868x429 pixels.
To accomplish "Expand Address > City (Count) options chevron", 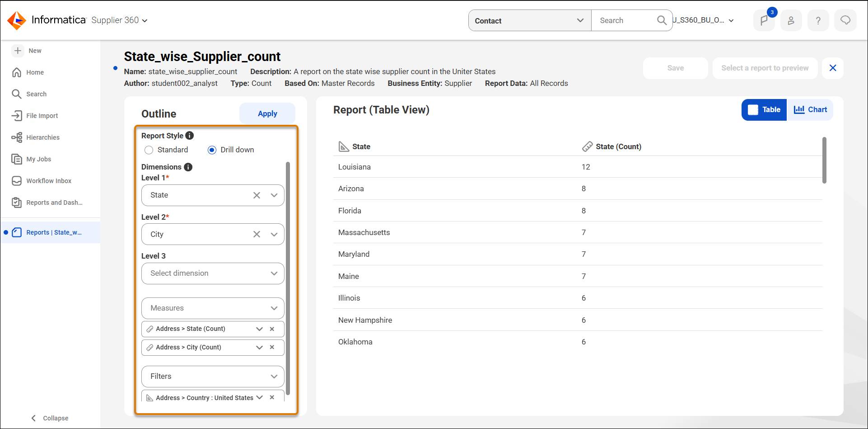I will 259,347.
